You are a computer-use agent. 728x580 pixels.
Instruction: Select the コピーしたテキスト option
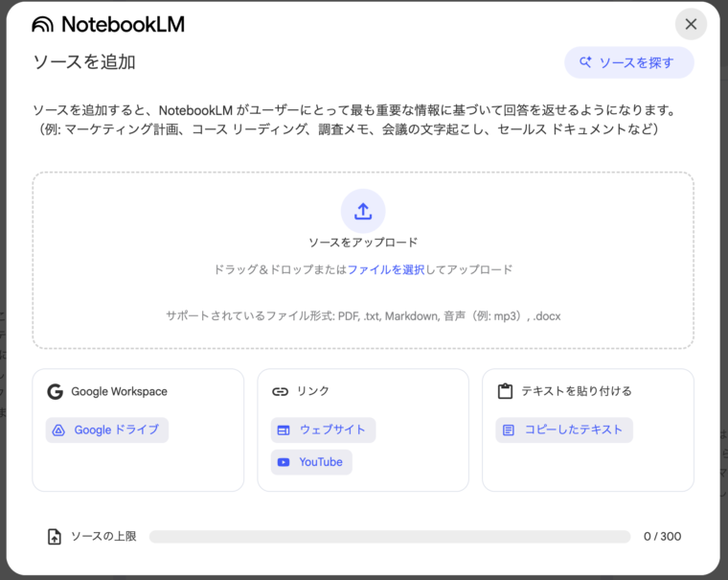[563, 429]
